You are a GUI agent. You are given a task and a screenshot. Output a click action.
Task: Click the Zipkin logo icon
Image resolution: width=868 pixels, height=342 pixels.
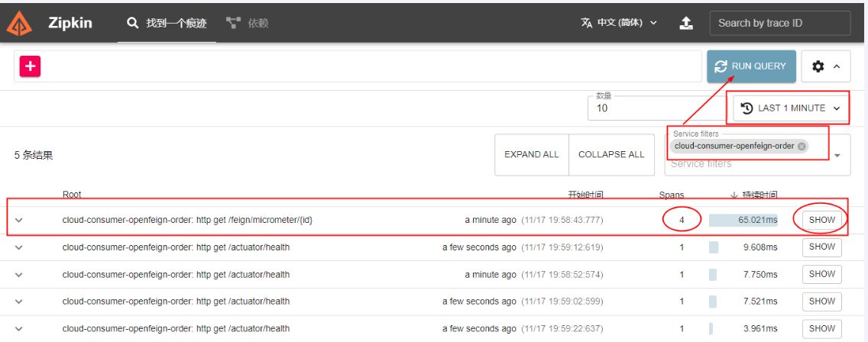[x=21, y=23]
